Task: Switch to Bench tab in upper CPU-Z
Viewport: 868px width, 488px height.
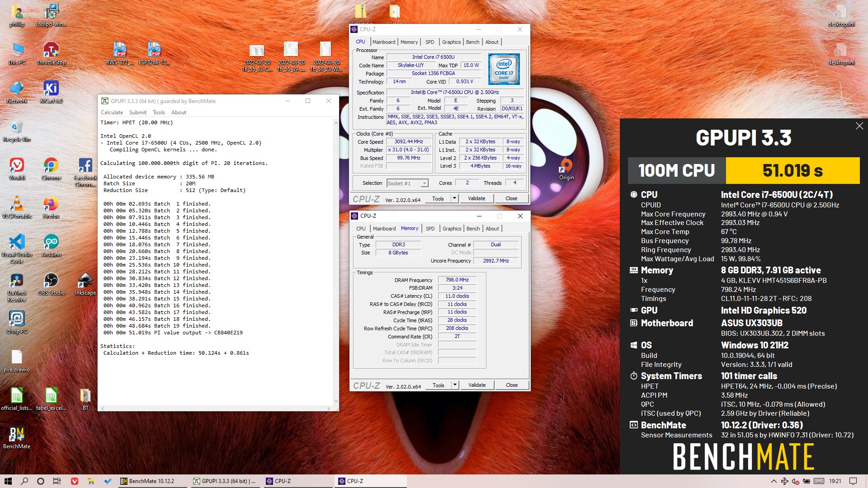Action: (x=472, y=42)
